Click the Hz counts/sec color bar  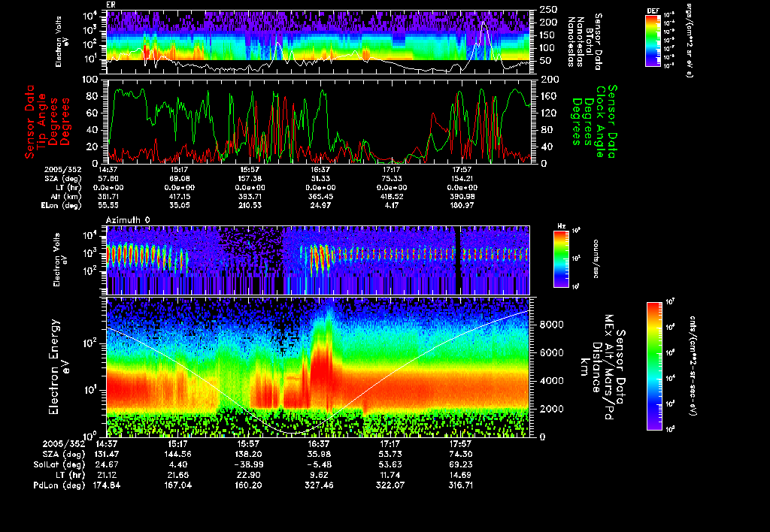coord(561,258)
